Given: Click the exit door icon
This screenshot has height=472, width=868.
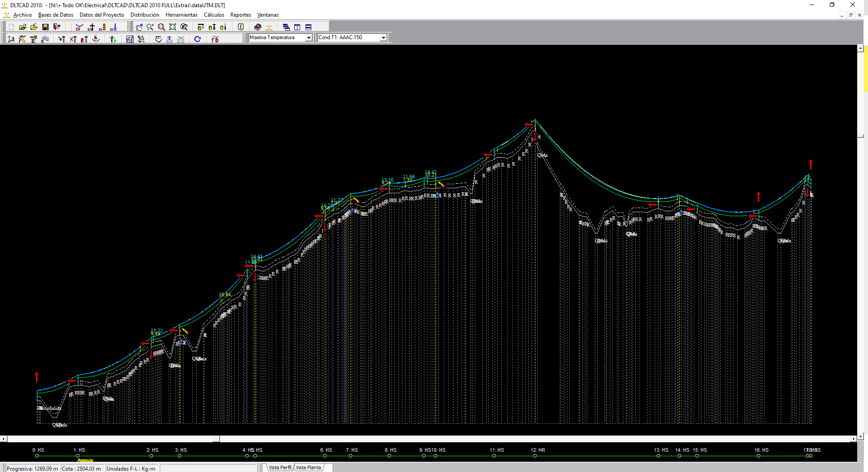Looking at the screenshot, I should point(57,27).
